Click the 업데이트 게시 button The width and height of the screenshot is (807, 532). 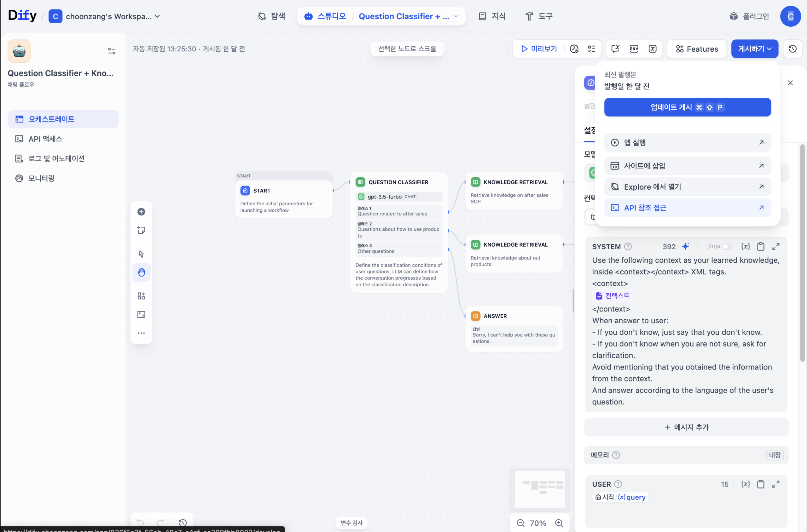687,107
